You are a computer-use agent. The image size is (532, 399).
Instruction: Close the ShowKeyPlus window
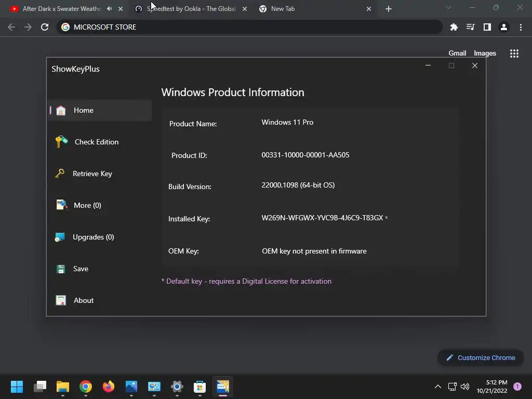point(475,65)
